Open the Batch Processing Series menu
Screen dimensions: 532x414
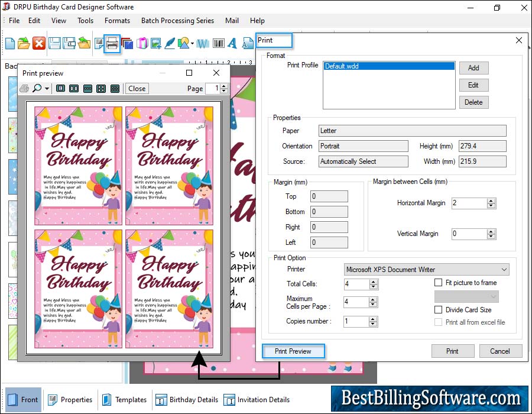point(177,21)
